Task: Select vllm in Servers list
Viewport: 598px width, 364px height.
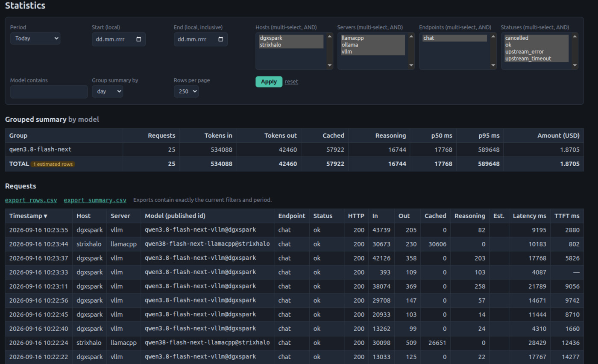Action: [x=372, y=52]
